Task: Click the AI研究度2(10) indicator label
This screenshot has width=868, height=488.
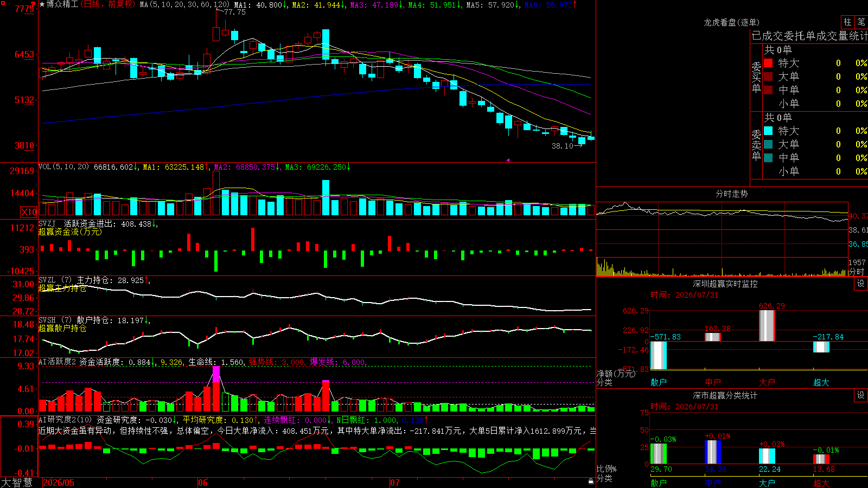Action: 65,420
